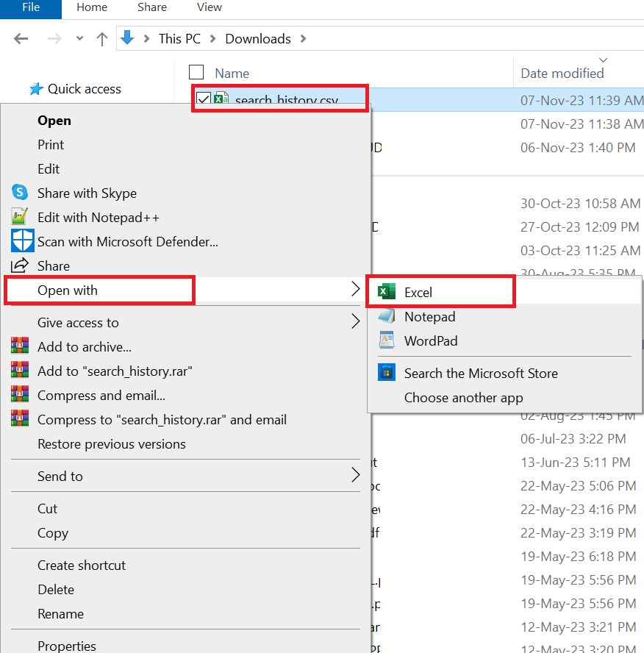Open the recent locations dropdown arrow

click(x=79, y=39)
